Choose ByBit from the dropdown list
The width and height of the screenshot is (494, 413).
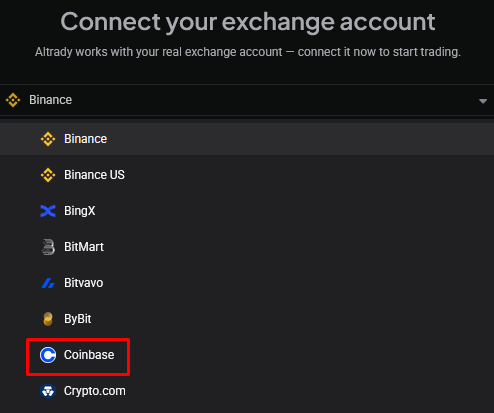[247, 319]
